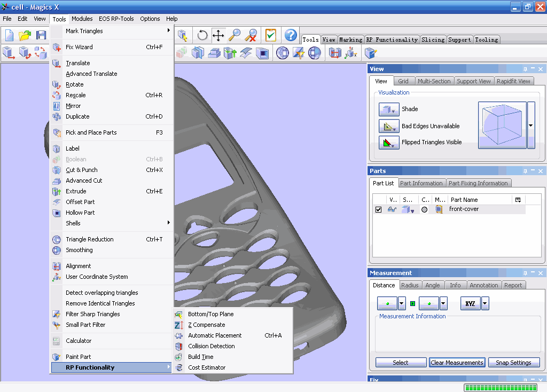This screenshot has width=547, height=392.
Task: Toggle the green snap indicator between measurement points
Action: [x=413, y=303]
